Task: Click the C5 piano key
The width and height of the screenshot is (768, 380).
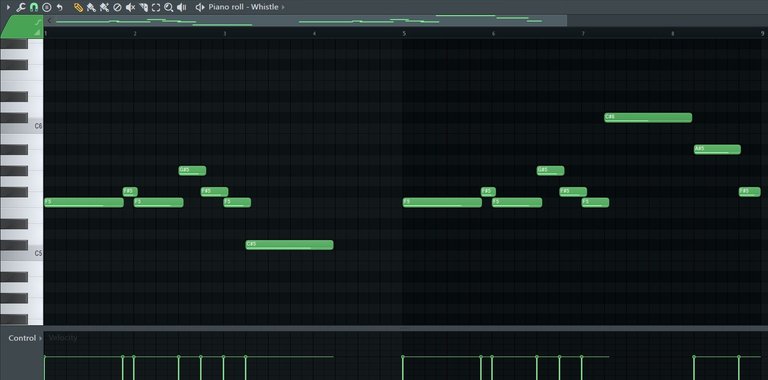Action: (22, 254)
